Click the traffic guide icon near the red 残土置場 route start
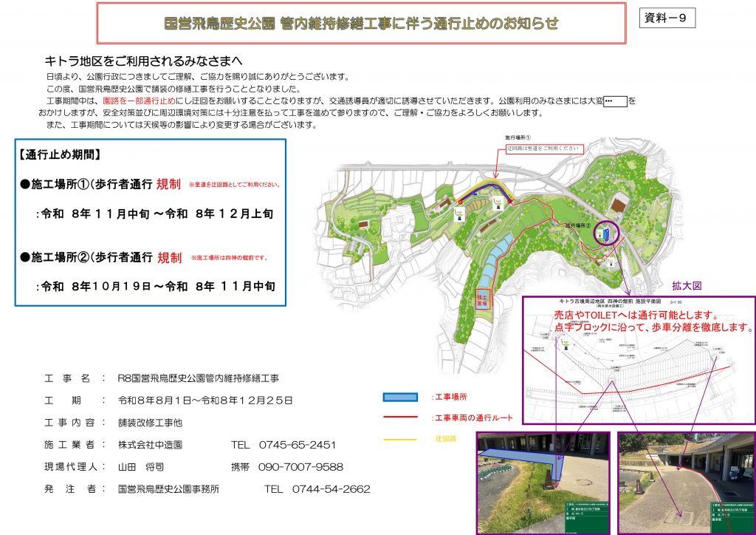Screen dimensions: 756x535 pos(611,262)
